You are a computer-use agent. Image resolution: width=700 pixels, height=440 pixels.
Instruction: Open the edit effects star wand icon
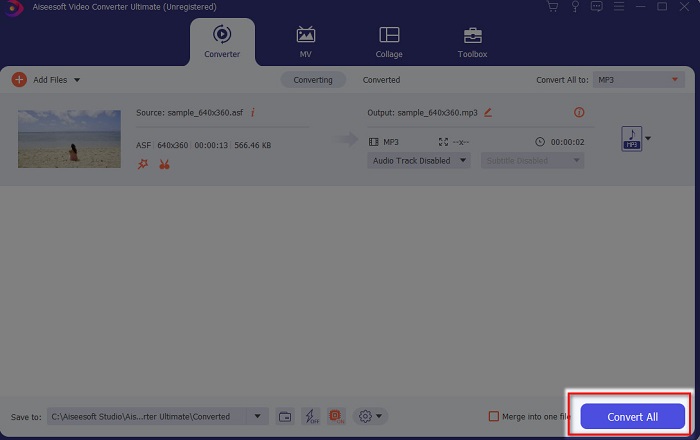[143, 164]
